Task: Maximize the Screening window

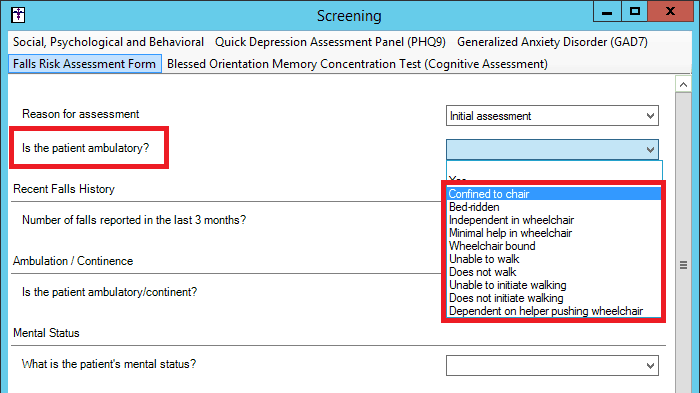Action: click(635, 12)
